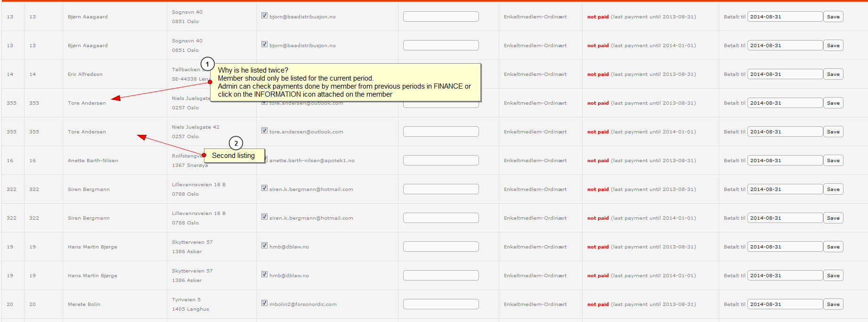Save the Eric Alfredson row
Viewport: 868px width, 322px height.
833,74
